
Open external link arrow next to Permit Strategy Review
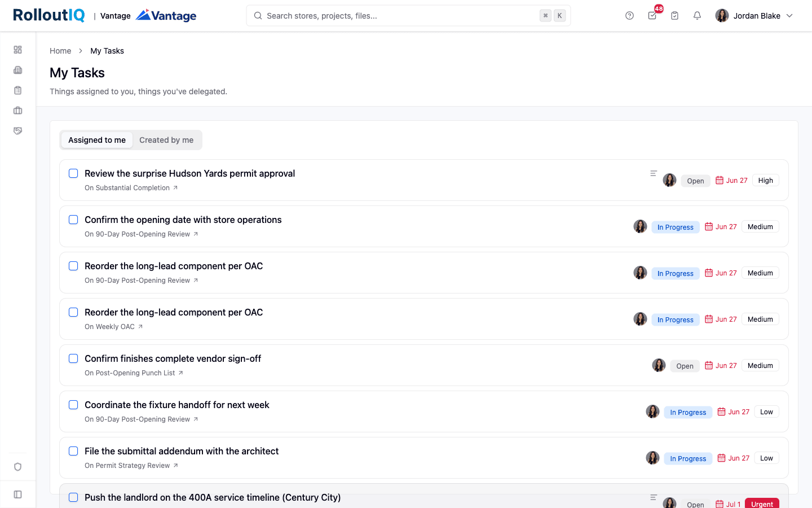coord(175,466)
